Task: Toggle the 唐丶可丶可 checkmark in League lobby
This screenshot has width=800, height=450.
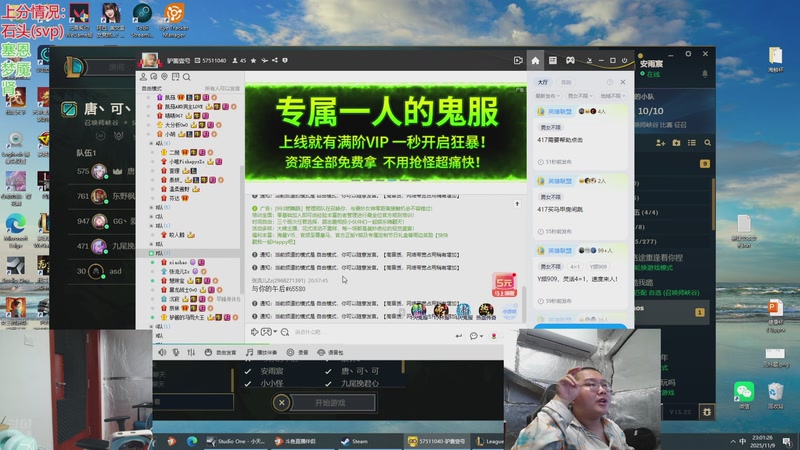Action: click(x=328, y=371)
